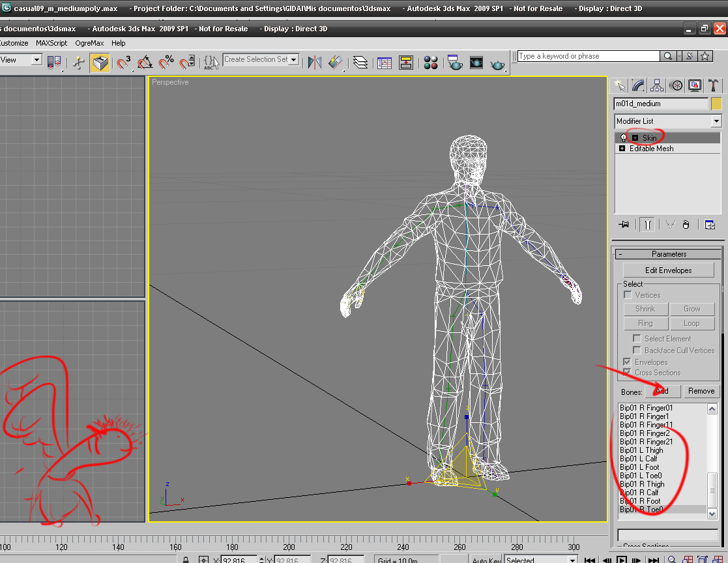The height and width of the screenshot is (563, 728).
Task: Click the Quick Render teapot icon
Action: pos(497,65)
